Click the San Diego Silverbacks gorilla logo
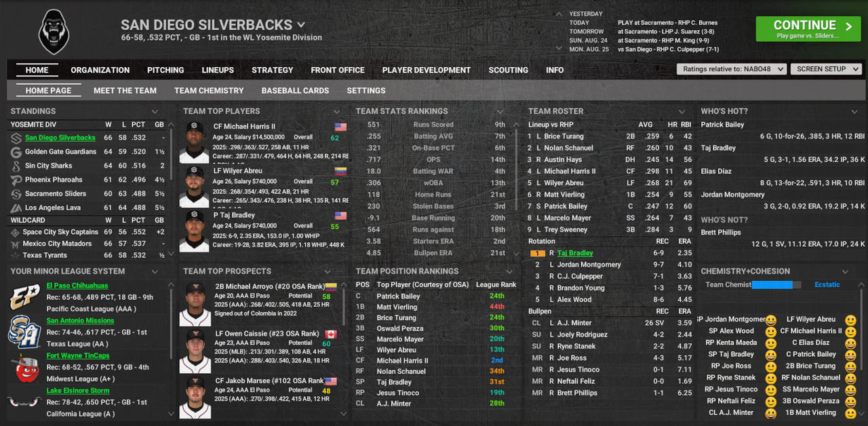 pos(54,31)
